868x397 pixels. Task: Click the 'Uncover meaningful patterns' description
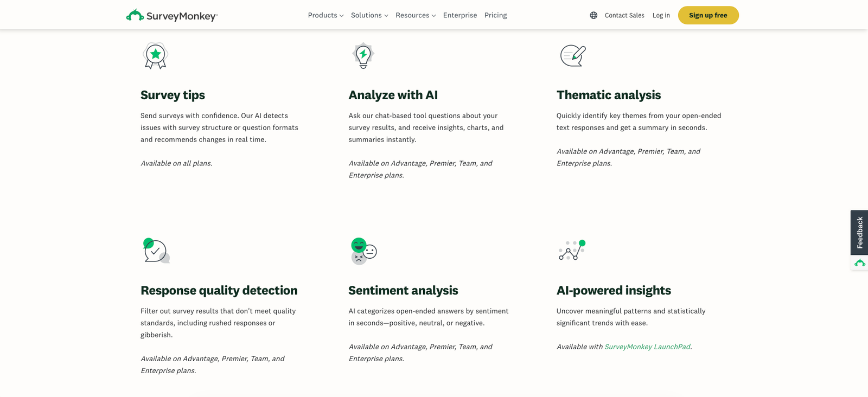pyautogui.click(x=631, y=317)
